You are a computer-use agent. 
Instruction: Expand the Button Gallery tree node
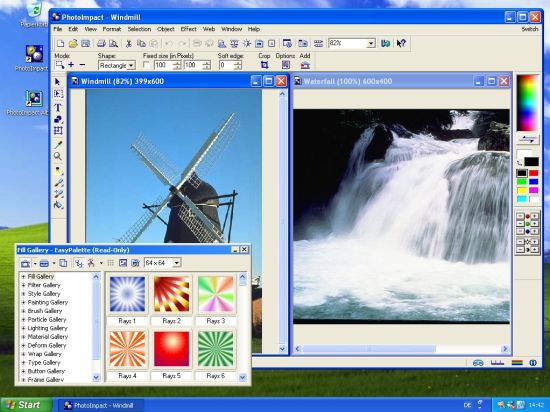click(x=24, y=371)
